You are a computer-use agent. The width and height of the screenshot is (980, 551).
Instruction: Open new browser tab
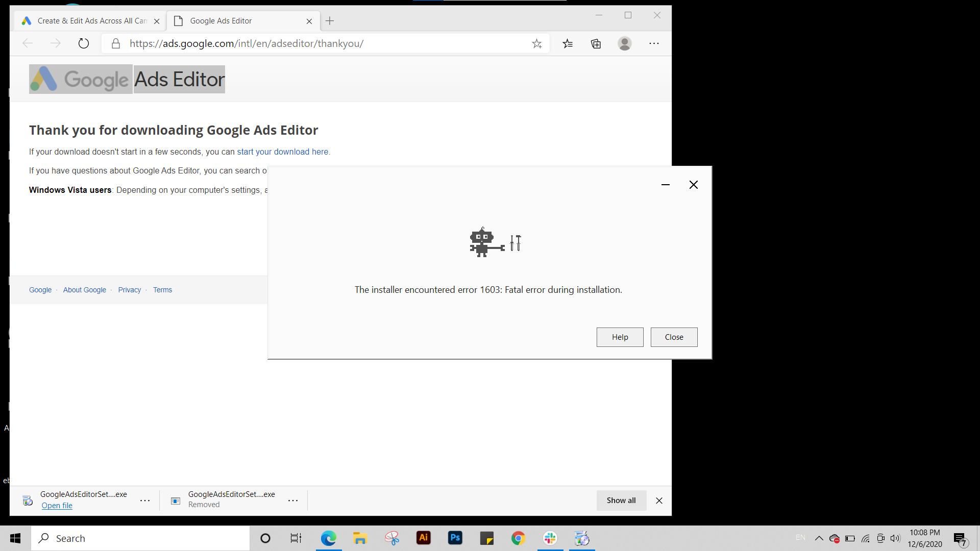tap(330, 21)
